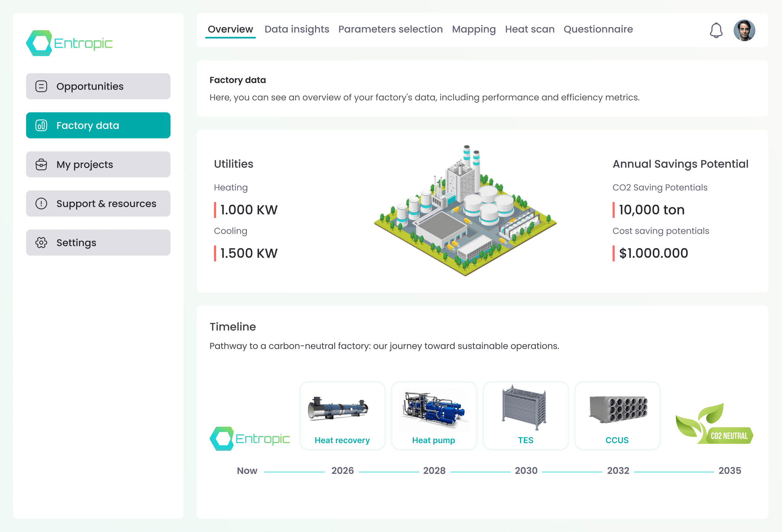The width and height of the screenshot is (782, 532).
Task: Open the user profile avatar
Action: point(744,30)
